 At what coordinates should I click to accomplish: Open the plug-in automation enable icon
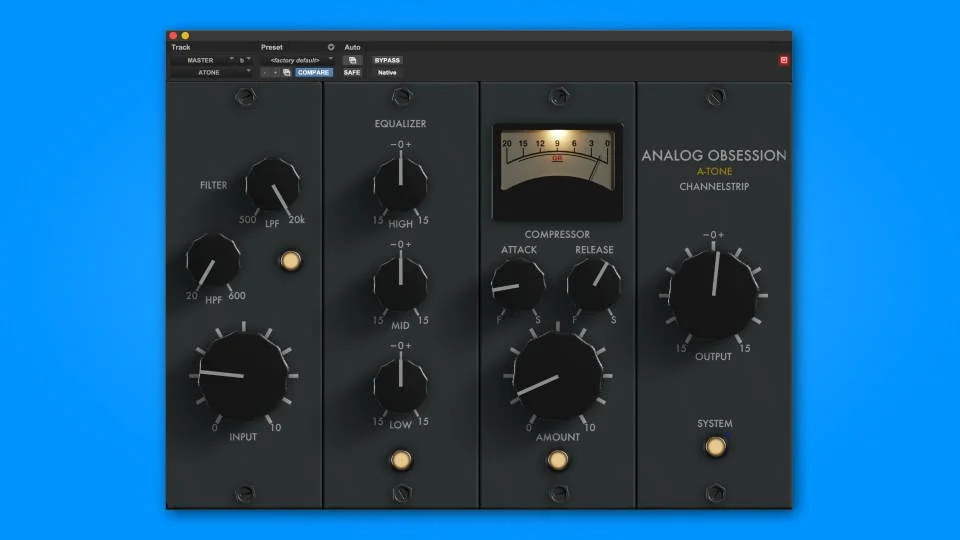(x=353, y=60)
